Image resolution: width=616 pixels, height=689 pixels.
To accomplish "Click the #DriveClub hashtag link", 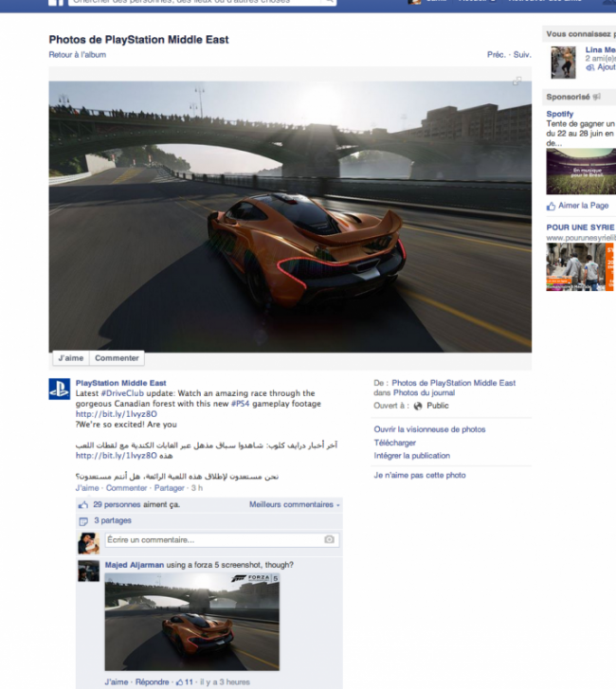I will [x=122, y=393].
